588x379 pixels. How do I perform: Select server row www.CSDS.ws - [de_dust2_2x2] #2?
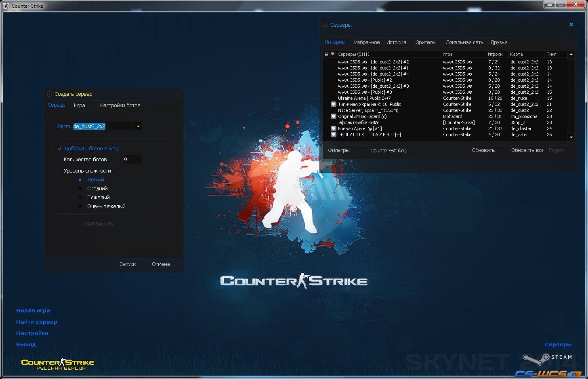pos(448,62)
